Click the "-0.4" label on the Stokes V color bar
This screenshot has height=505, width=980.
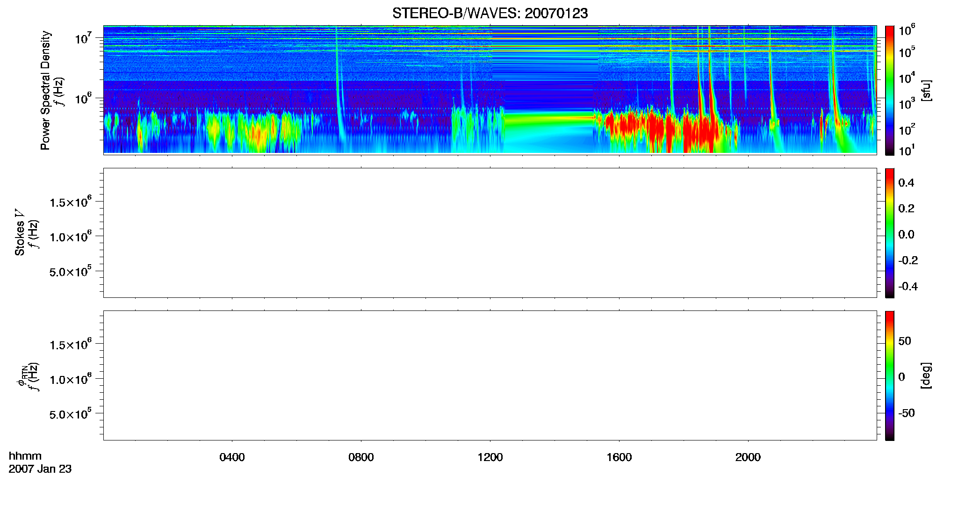point(908,287)
